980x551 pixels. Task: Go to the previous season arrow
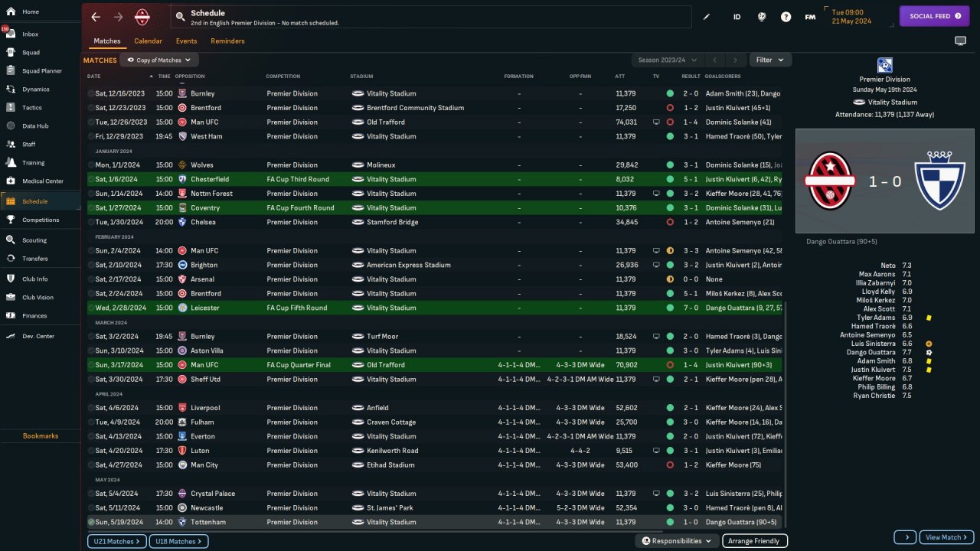pyautogui.click(x=714, y=60)
